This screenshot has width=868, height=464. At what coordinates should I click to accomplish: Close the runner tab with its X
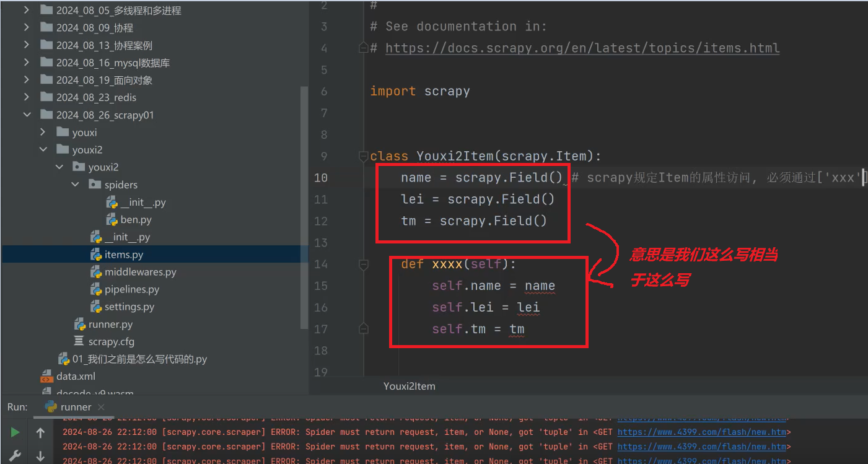pos(102,407)
